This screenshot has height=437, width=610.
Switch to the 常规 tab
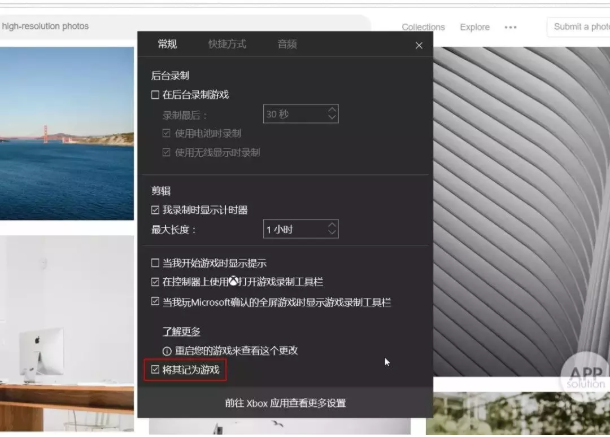click(167, 44)
